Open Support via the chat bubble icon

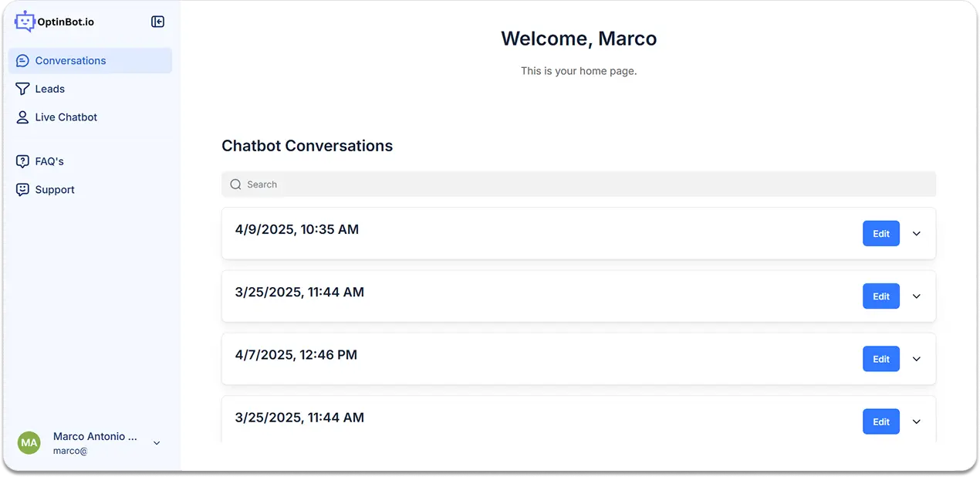point(22,189)
